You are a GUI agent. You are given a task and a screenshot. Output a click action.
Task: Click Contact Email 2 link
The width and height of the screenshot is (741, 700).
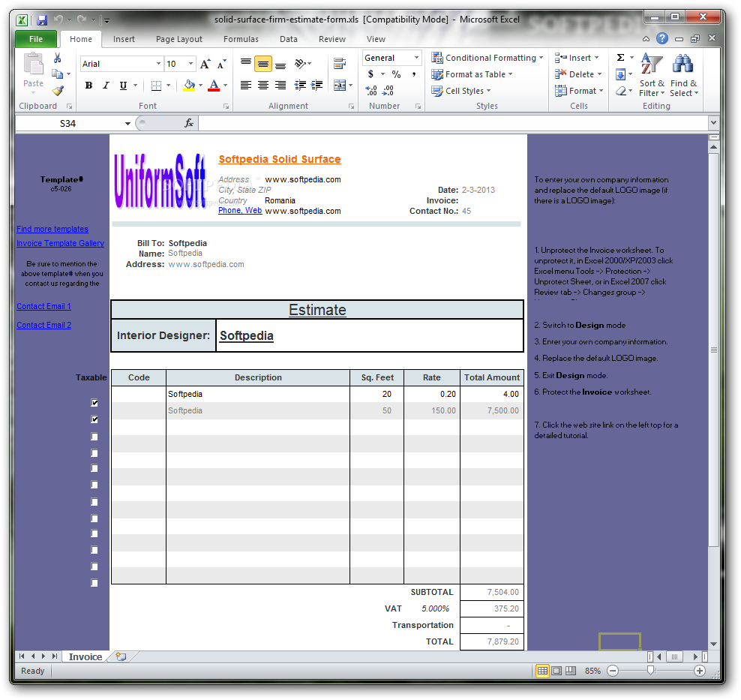44,325
